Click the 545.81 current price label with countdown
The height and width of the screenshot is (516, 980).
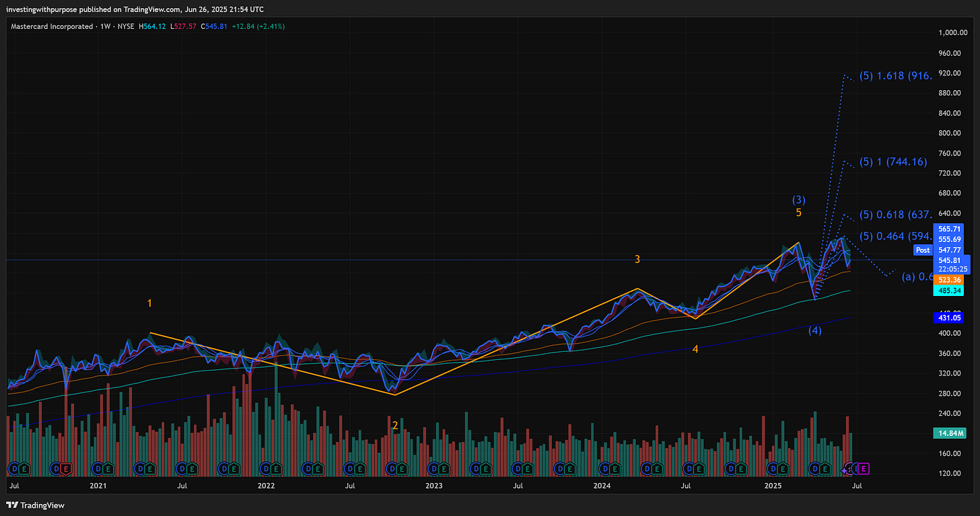[x=950, y=264]
